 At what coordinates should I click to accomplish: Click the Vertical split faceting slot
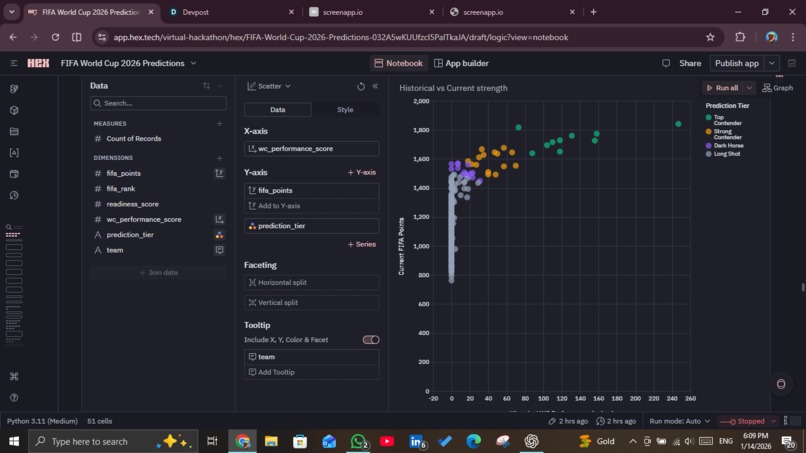[312, 303]
